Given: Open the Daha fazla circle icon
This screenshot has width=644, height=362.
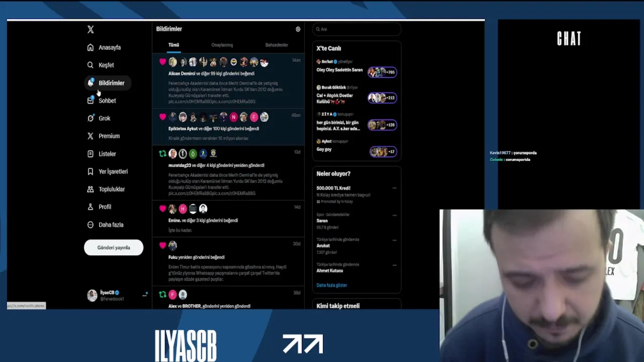Looking at the screenshot, I should [91, 225].
